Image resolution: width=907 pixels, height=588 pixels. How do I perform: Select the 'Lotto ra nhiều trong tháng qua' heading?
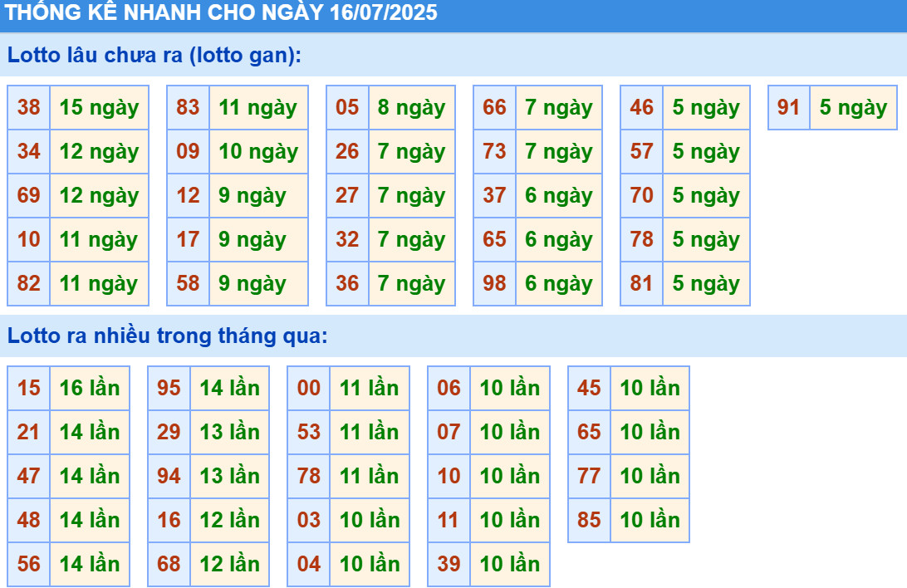click(x=168, y=336)
